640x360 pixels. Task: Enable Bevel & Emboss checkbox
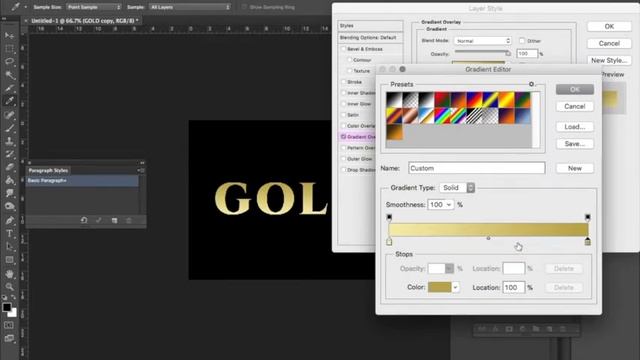[344, 49]
